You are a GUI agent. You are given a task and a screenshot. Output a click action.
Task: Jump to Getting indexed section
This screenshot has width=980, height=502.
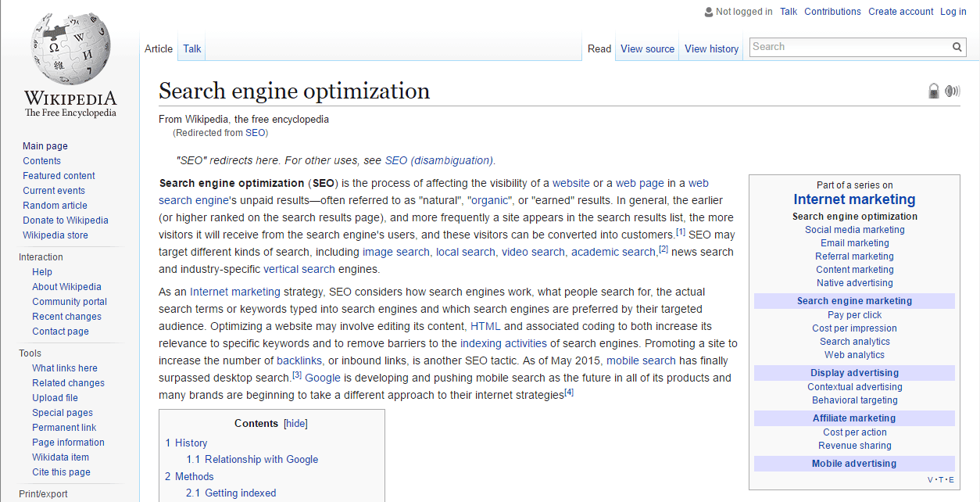(240, 493)
